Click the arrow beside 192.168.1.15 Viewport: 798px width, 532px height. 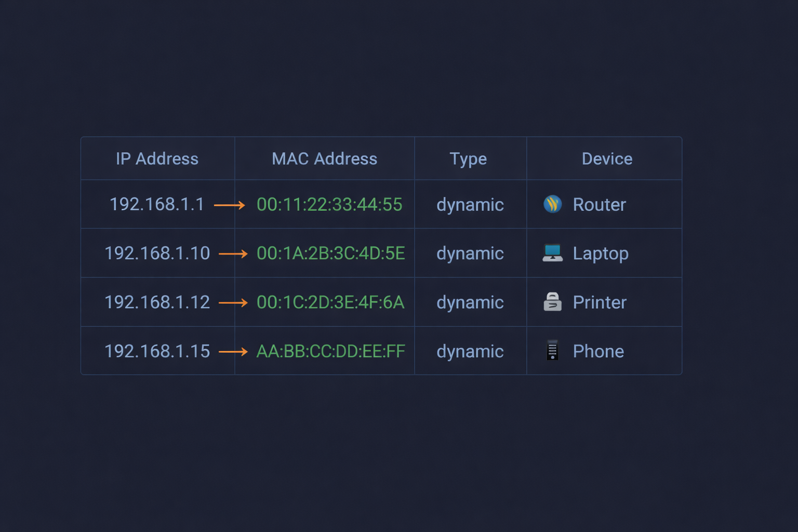(x=233, y=352)
